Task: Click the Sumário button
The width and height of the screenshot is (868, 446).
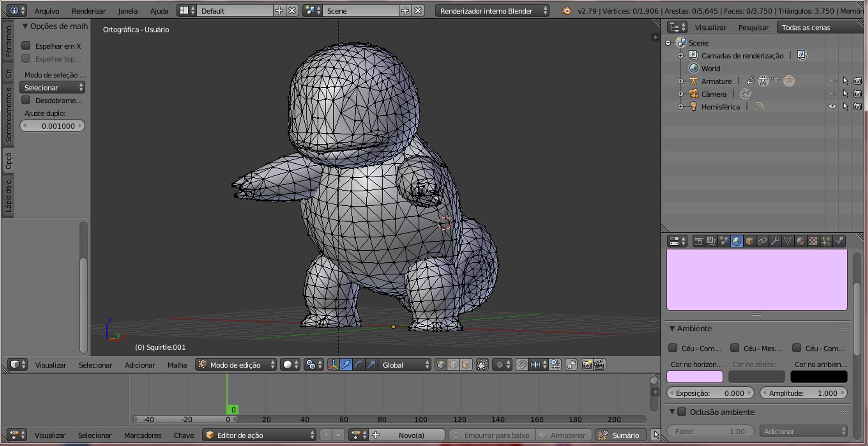Action: [621, 435]
